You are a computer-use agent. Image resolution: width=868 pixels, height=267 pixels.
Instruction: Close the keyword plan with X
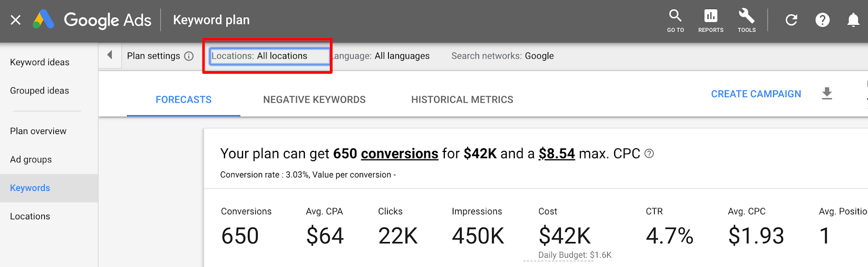[16, 20]
